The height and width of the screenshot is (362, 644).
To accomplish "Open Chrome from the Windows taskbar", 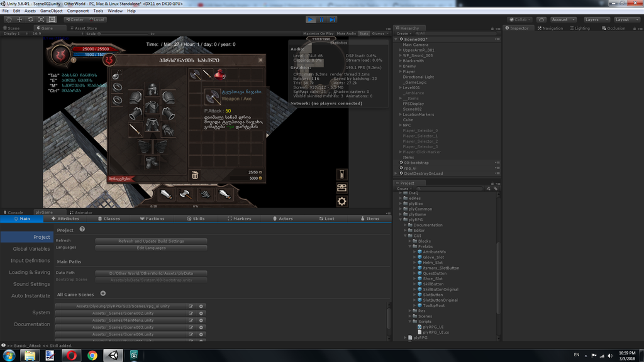I will 92,356.
